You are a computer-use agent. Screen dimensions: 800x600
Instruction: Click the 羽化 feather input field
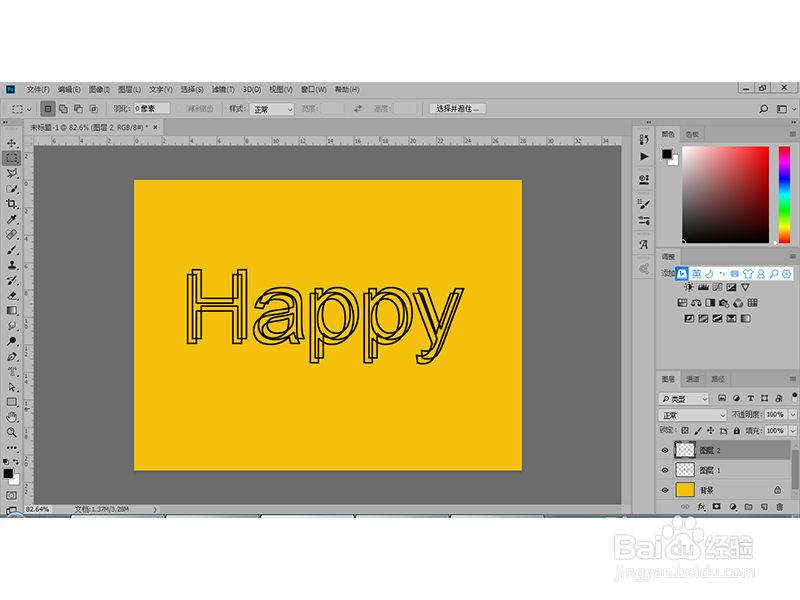tap(152, 109)
